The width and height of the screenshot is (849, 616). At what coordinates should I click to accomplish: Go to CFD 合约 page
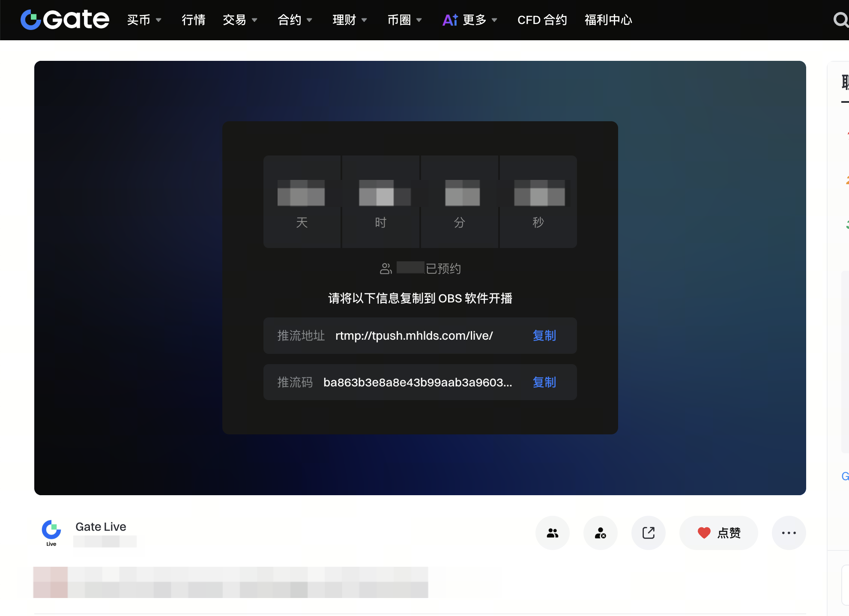click(542, 20)
